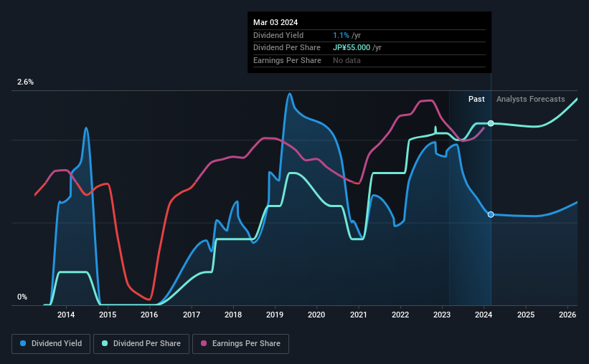589x364 pixels.
Task: Click the 2016 x-axis label
Action: pos(149,315)
